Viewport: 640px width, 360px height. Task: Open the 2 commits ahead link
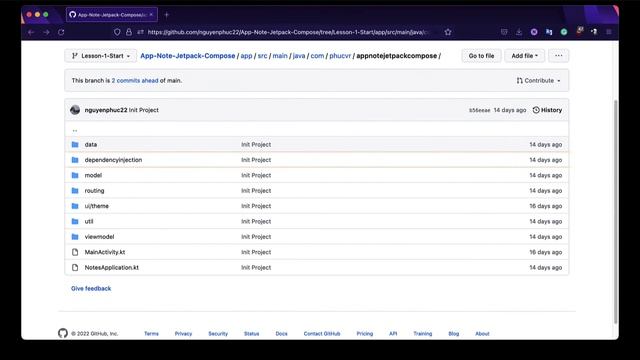(x=135, y=80)
